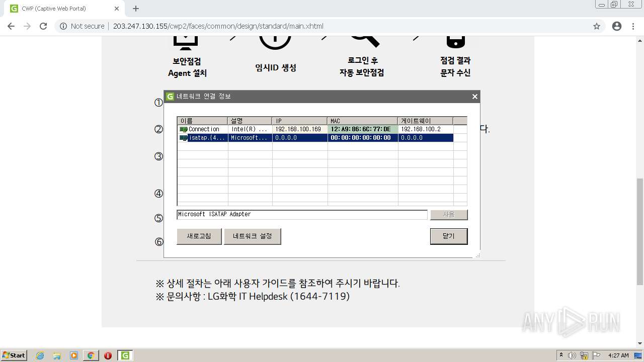This screenshot has width=644, height=362.
Task: Reload the page with refresh icon
Action: 43,26
